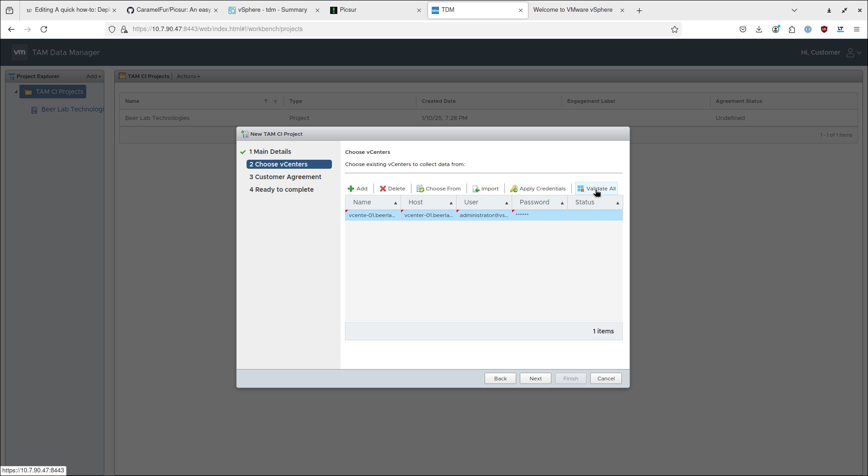Open Actions dropdown in TAM CI Projects

[x=188, y=76]
